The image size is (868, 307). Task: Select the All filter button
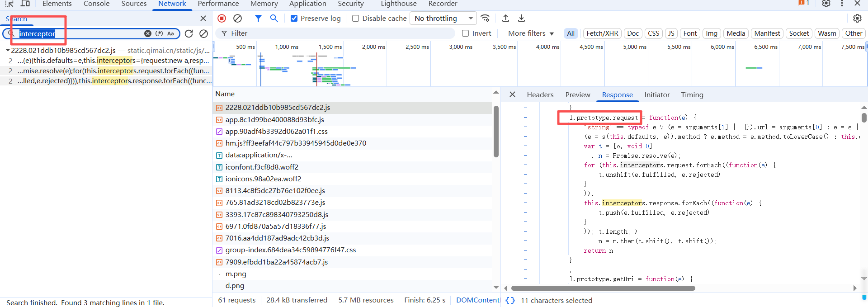click(571, 33)
